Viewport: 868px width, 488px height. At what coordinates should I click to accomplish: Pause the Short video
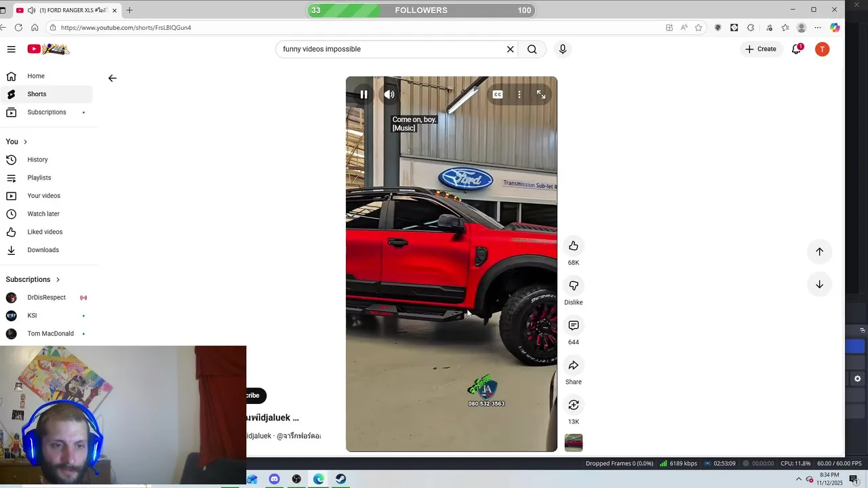[x=363, y=95]
